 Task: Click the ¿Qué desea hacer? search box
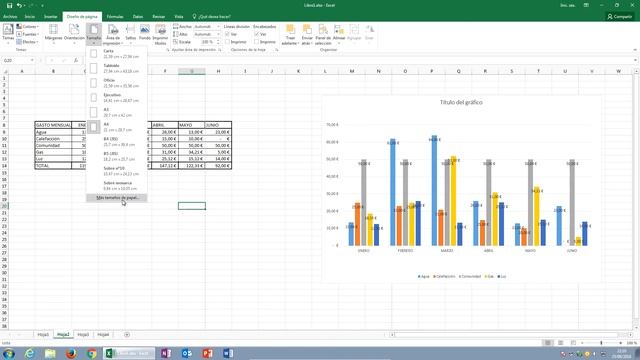pos(211,17)
